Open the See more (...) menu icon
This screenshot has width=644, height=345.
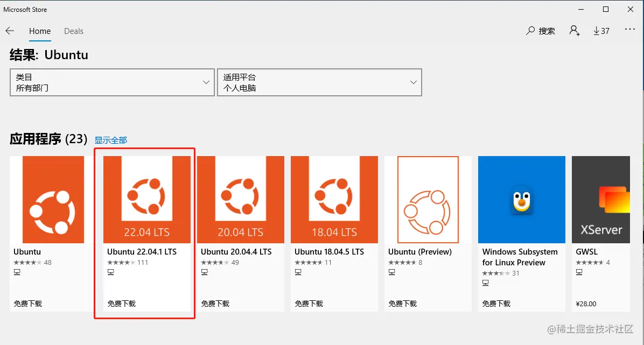click(x=630, y=31)
